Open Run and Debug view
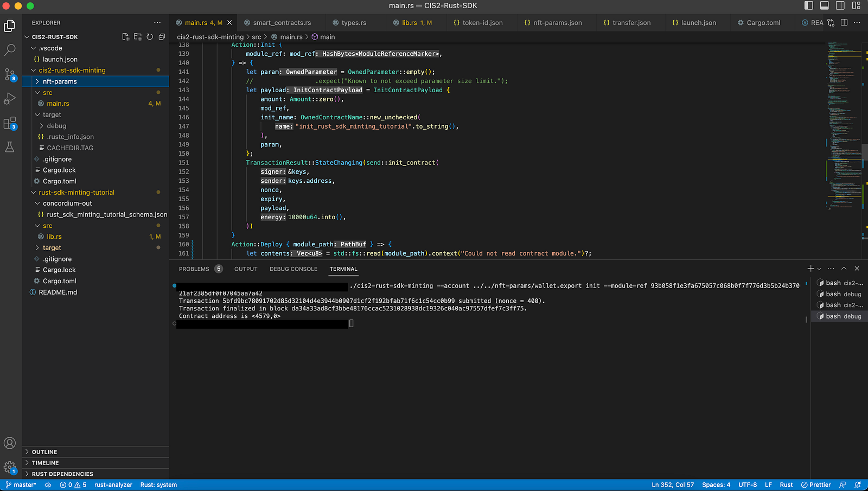868x491 pixels. point(10,99)
